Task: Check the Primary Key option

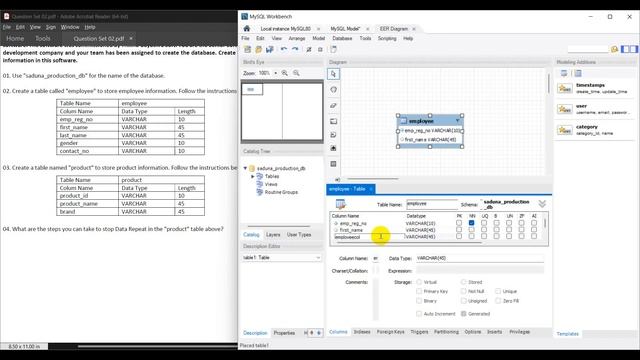Action: [419, 291]
